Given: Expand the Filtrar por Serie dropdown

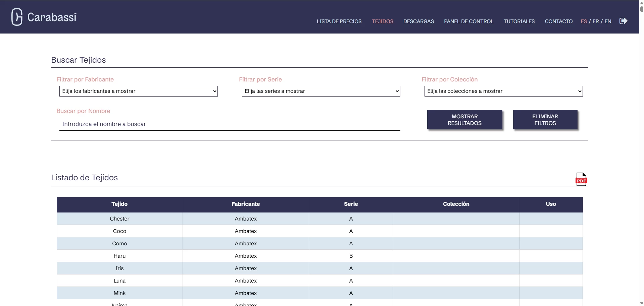Looking at the screenshot, I should coord(321,91).
